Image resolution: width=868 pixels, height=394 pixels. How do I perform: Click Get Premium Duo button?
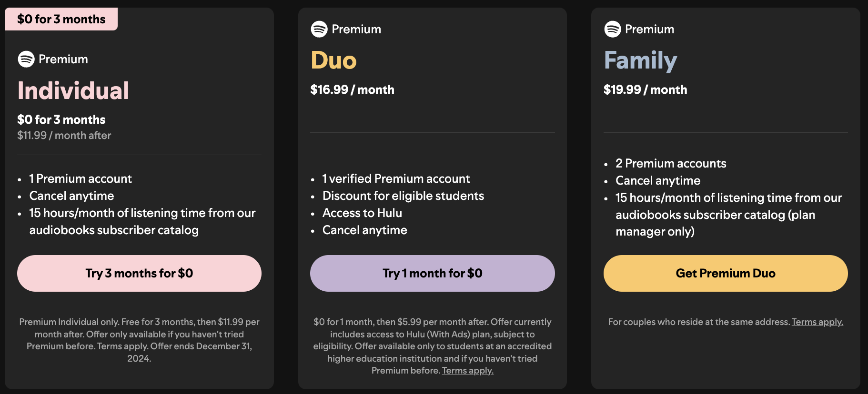click(725, 273)
